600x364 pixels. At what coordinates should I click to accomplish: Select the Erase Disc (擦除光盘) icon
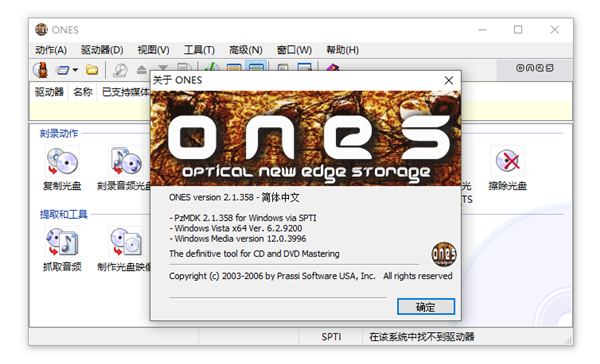click(x=507, y=168)
